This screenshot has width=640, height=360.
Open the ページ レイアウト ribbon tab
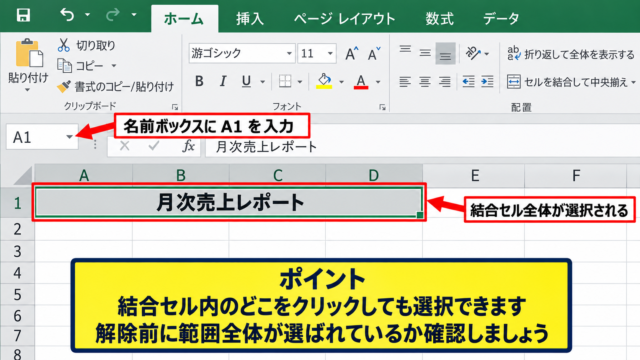point(344,19)
